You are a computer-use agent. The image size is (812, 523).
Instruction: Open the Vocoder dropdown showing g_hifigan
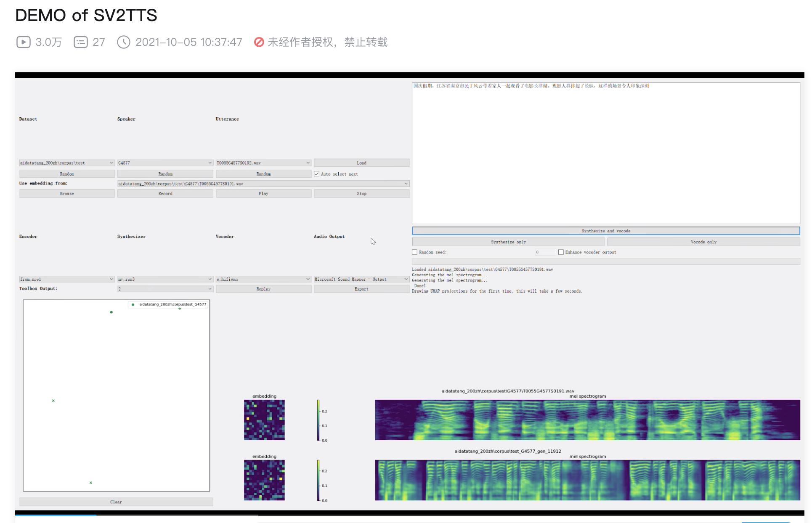(x=263, y=279)
